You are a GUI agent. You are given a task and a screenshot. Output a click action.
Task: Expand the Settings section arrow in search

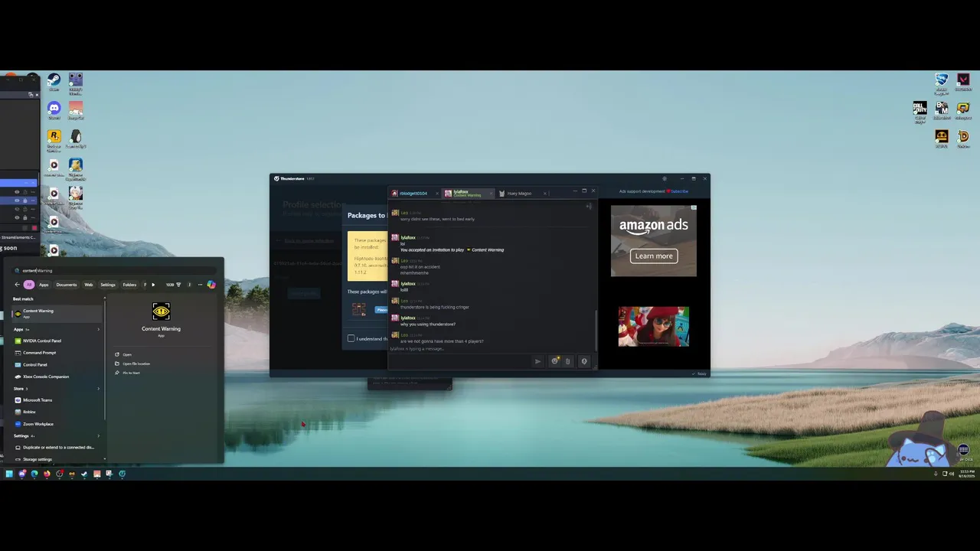click(98, 436)
